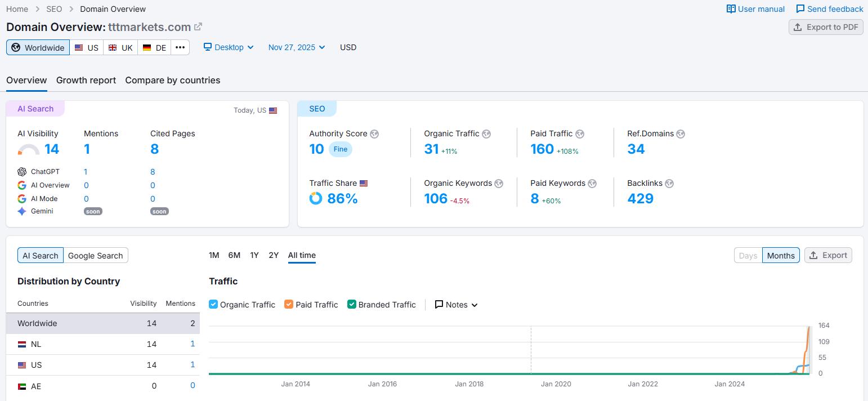Image resolution: width=868 pixels, height=401 pixels.
Task: Click the Send feedback speech bubble icon
Action: pyautogui.click(x=800, y=9)
